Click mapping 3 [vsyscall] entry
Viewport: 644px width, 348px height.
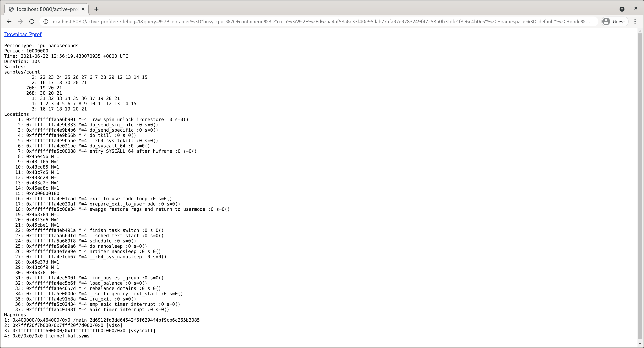80,331
